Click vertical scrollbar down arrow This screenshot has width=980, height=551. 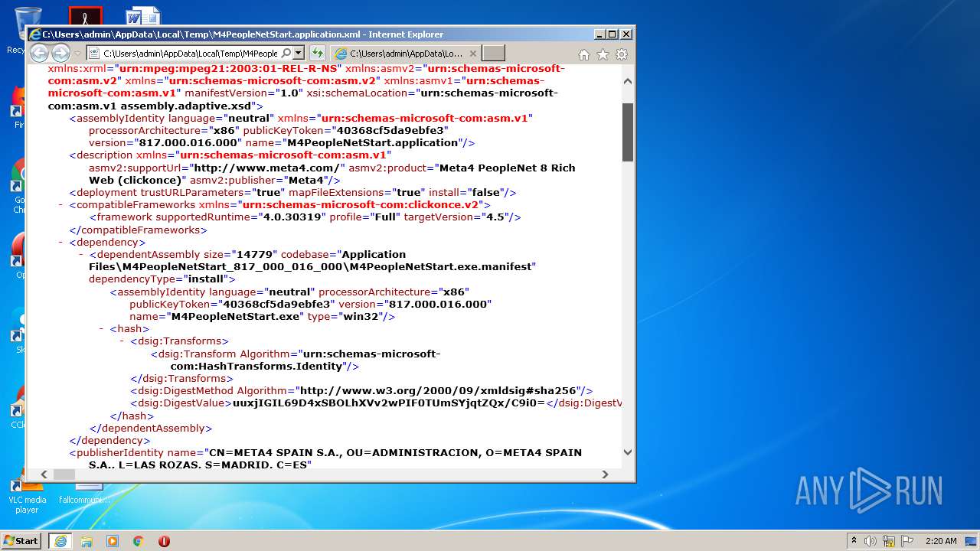(628, 452)
